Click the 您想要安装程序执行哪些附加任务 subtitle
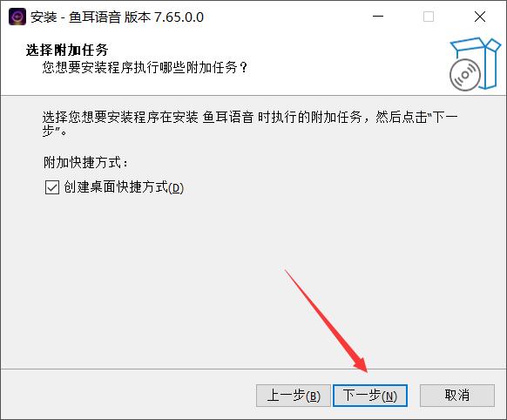This screenshot has height=420, width=507. [x=145, y=68]
